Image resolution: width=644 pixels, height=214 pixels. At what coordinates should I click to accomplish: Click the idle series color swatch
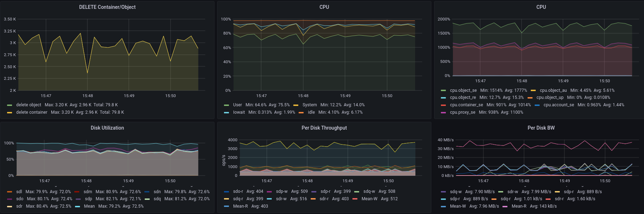[301, 112]
